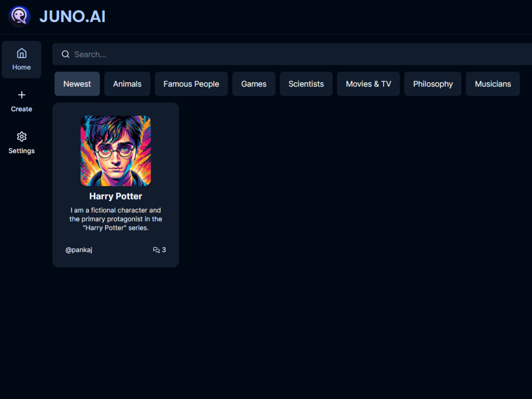Click the chat count number 3
Image resolution: width=532 pixels, height=399 pixels.
click(x=164, y=250)
